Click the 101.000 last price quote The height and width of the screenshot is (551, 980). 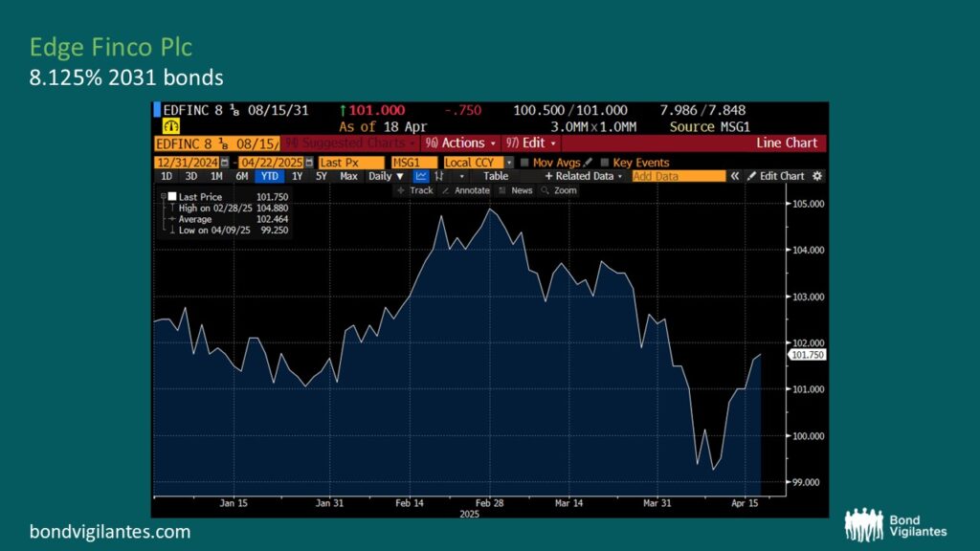click(376, 111)
